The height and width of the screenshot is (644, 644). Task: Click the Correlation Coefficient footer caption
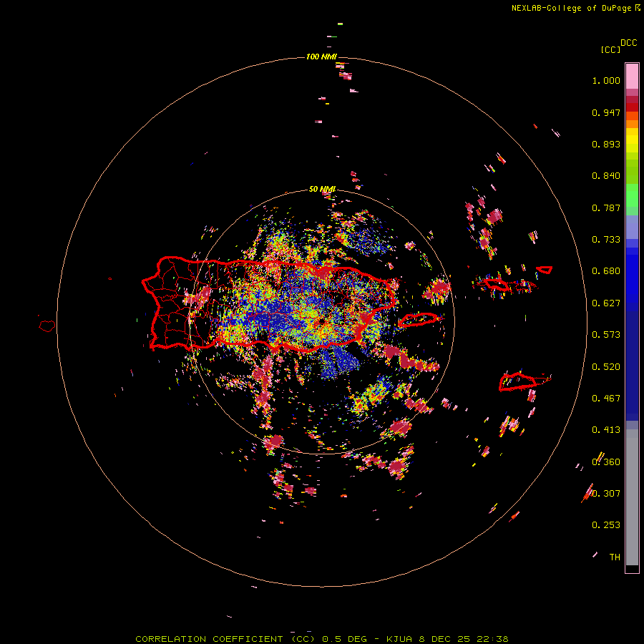pyautogui.click(x=322, y=639)
